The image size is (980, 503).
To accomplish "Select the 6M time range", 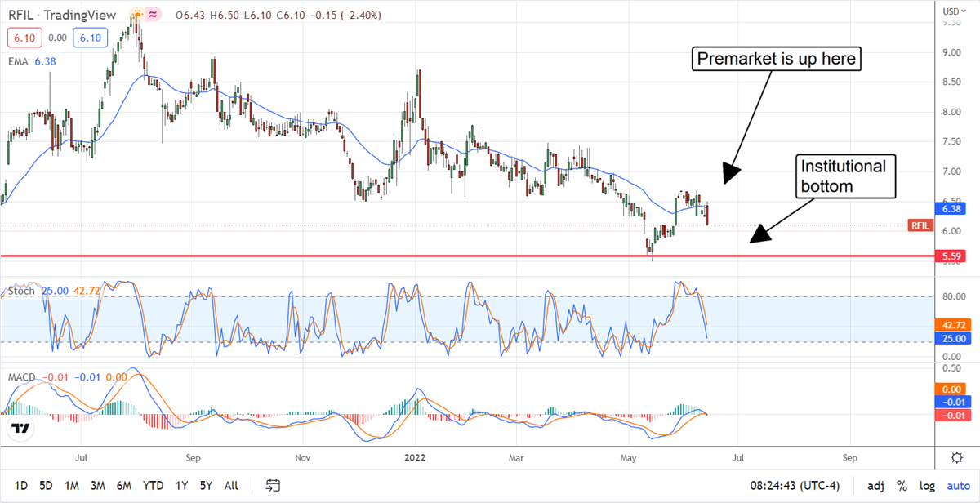I will (x=124, y=486).
